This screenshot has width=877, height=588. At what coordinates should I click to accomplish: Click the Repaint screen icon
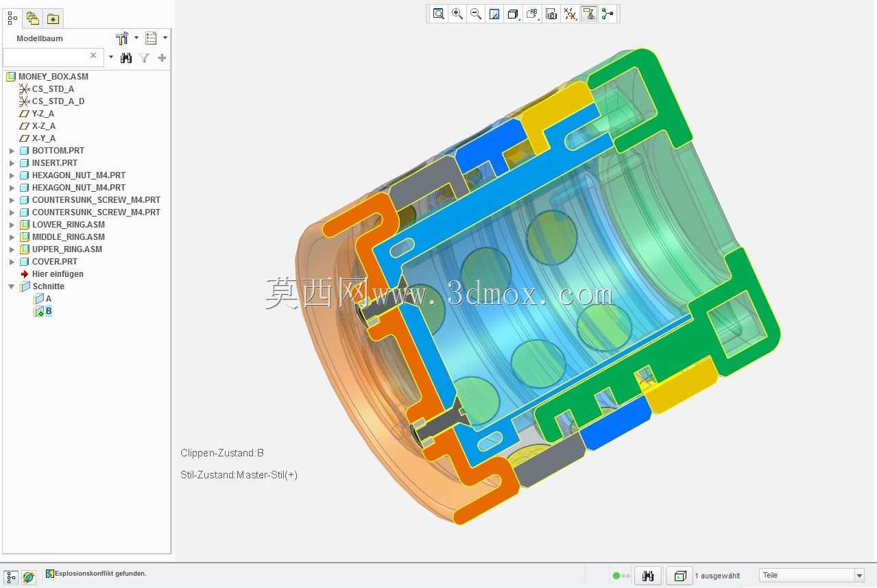(494, 14)
